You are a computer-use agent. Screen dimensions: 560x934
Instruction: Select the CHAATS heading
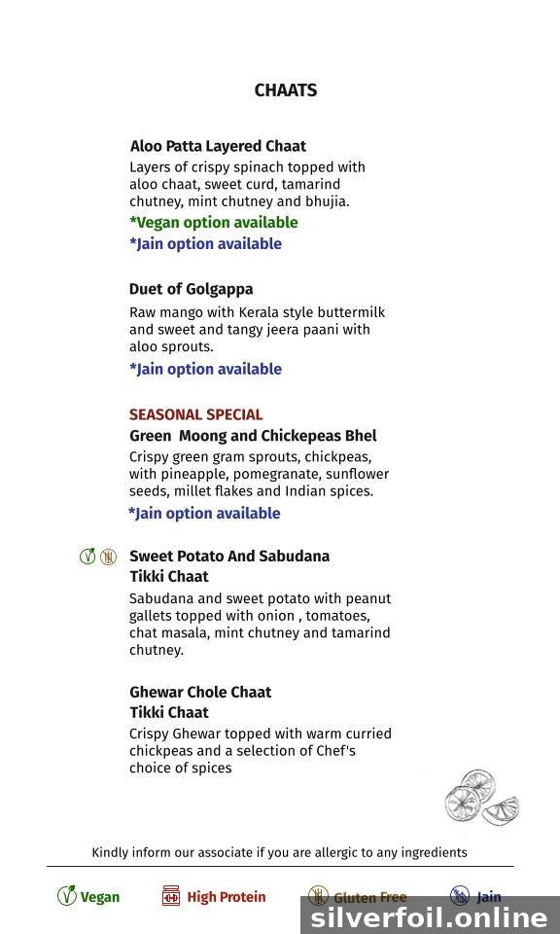click(x=286, y=90)
